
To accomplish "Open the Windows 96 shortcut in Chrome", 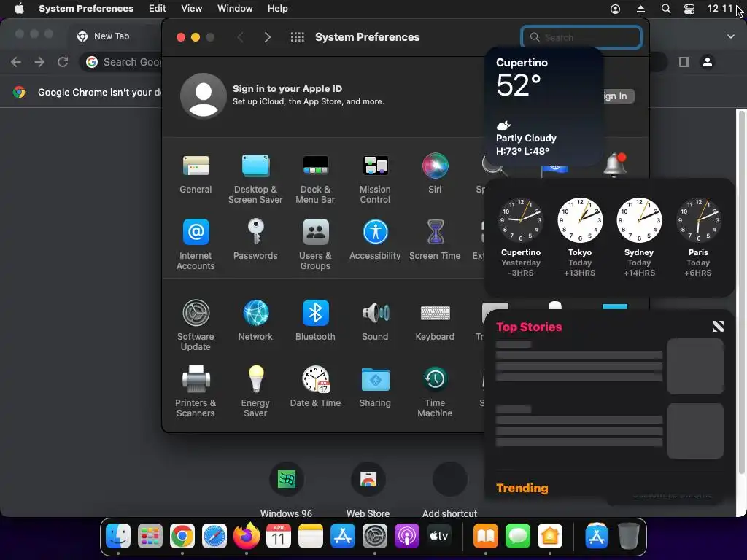I will tap(286, 491).
